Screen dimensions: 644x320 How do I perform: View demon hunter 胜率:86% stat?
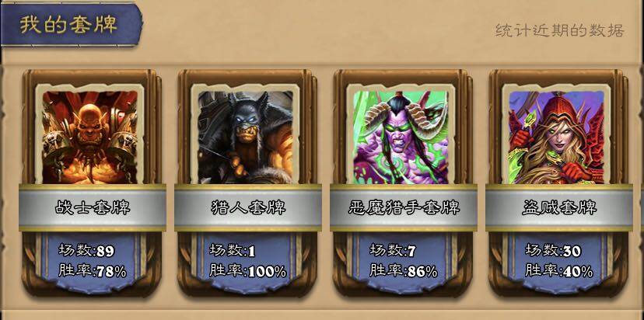pyautogui.click(x=404, y=271)
